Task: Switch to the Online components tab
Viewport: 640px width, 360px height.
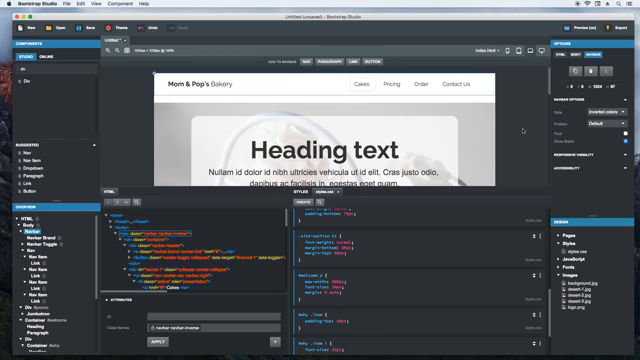Action: (46, 56)
